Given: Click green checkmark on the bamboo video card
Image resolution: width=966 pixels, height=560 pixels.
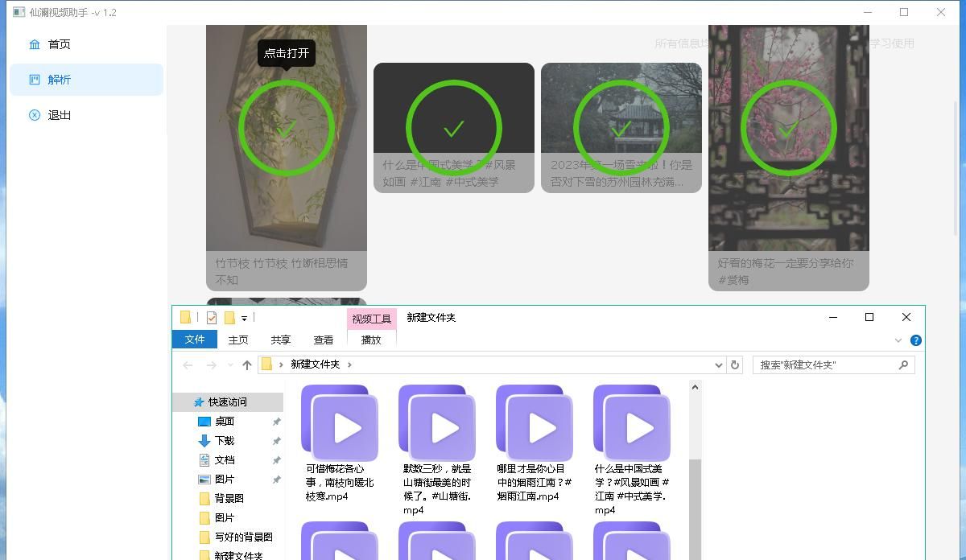Looking at the screenshot, I should [286, 128].
